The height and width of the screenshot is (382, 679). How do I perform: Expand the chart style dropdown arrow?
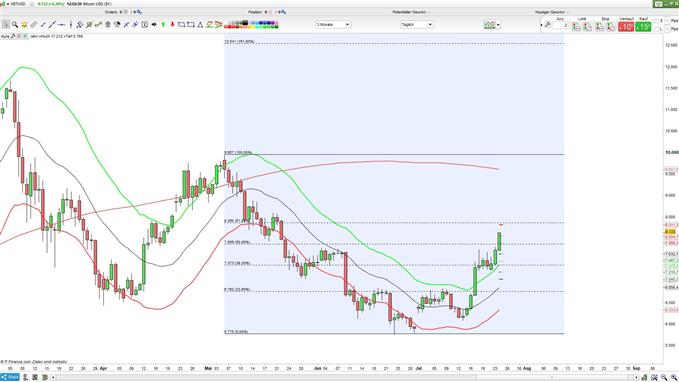(x=498, y=25)
